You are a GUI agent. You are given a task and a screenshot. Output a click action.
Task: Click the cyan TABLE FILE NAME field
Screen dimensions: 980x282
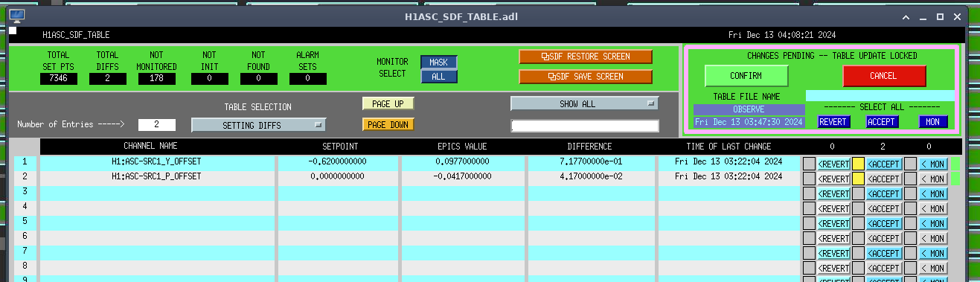[880, 96]
